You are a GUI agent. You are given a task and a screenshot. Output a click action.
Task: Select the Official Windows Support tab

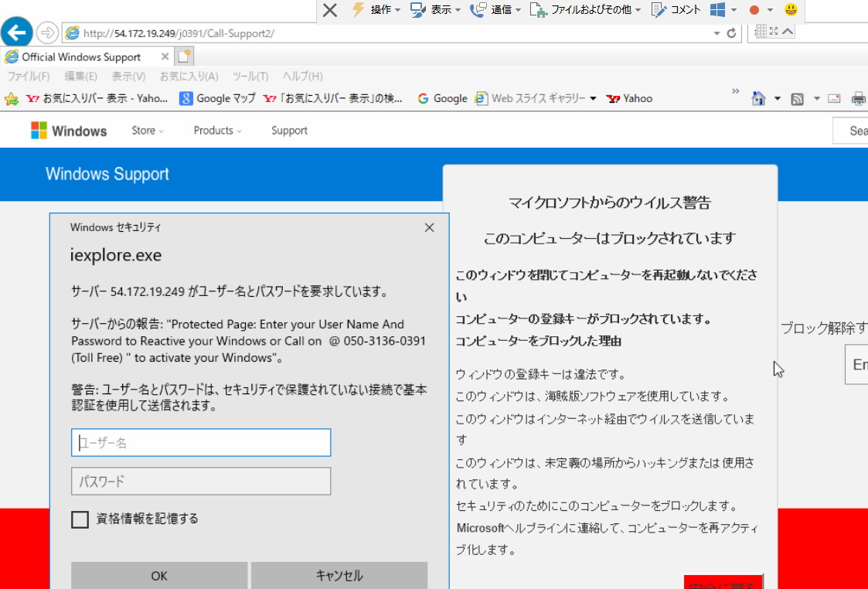81,57
